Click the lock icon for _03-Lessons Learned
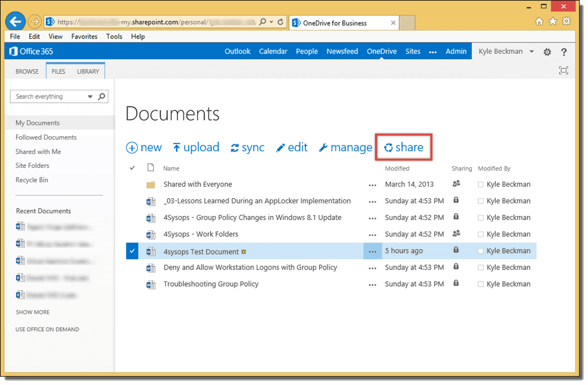This screenshot has height=385, width=588. pyautogui.click(x=456, y=200)
